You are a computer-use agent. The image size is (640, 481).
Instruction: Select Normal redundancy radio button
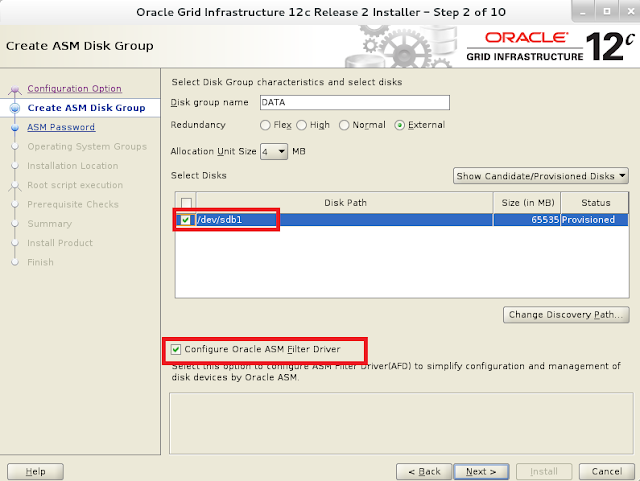344,125
